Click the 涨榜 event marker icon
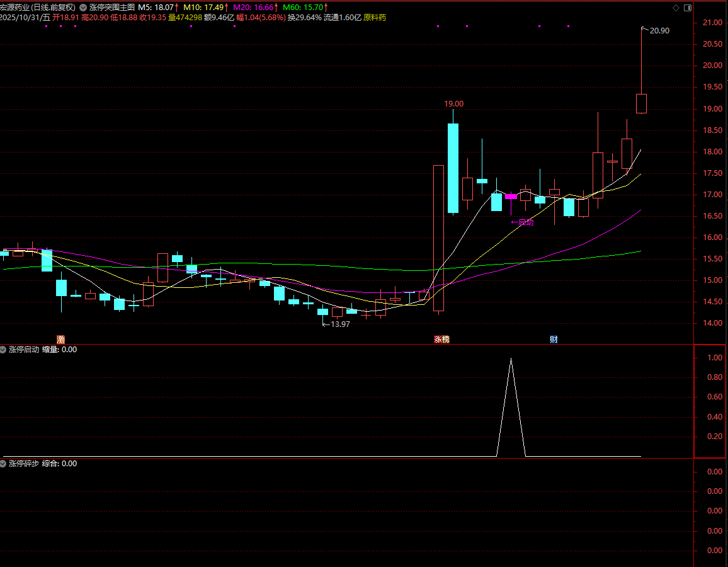 [x=441, y=339]
